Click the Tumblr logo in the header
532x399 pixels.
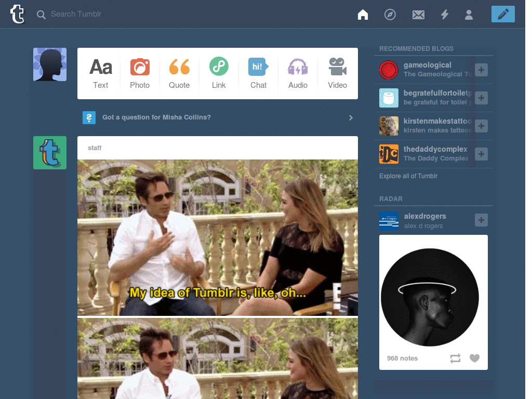17,14
